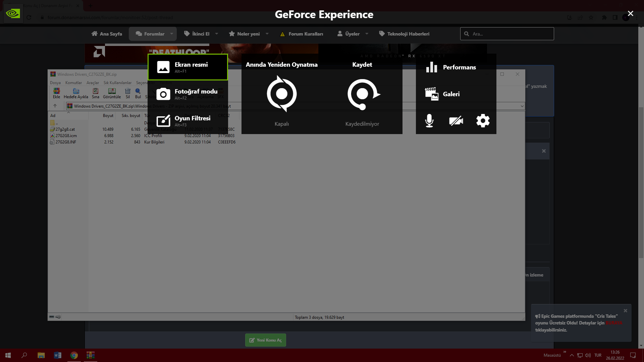
Task: Show hidden tray icons chevron
Action: click(572, 355)
